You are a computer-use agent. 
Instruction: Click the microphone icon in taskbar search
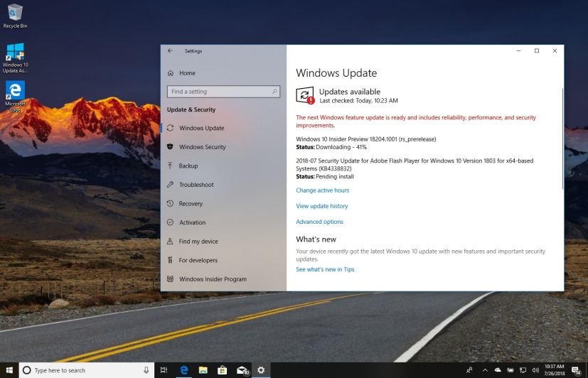146,370
